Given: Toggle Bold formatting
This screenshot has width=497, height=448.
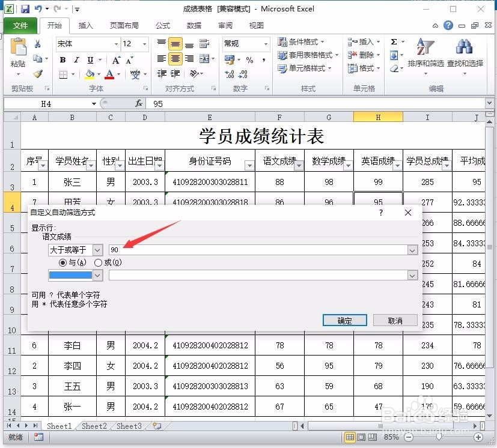Looking at the screenshot, I should coord(63,60).
